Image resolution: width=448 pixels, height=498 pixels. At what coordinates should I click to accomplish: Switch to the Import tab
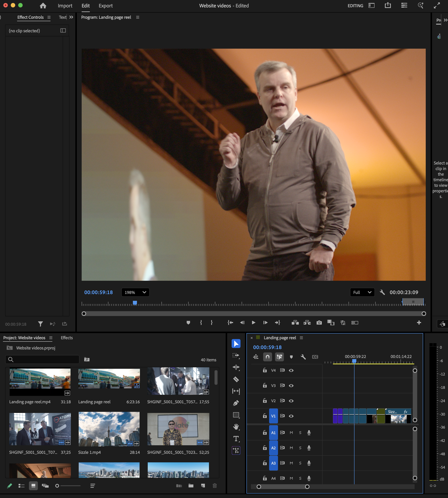pos(65,6)
